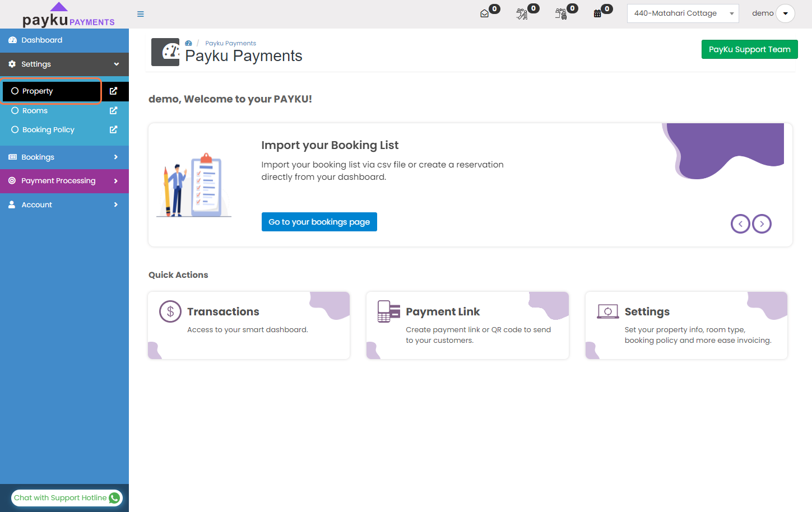
Task: Show previous carousel slide arrow
Action: pyautogui.click(x=740, y=224)
